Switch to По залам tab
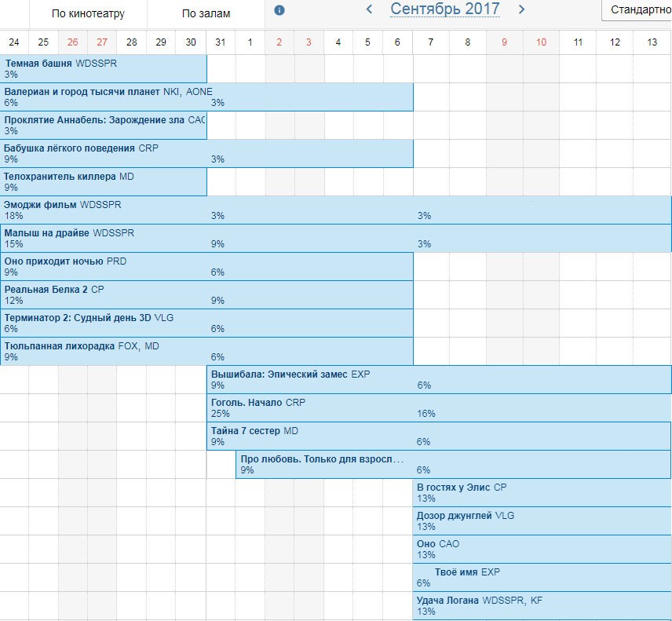Viewport: 672px width, 621px height. tap(206, 13)
